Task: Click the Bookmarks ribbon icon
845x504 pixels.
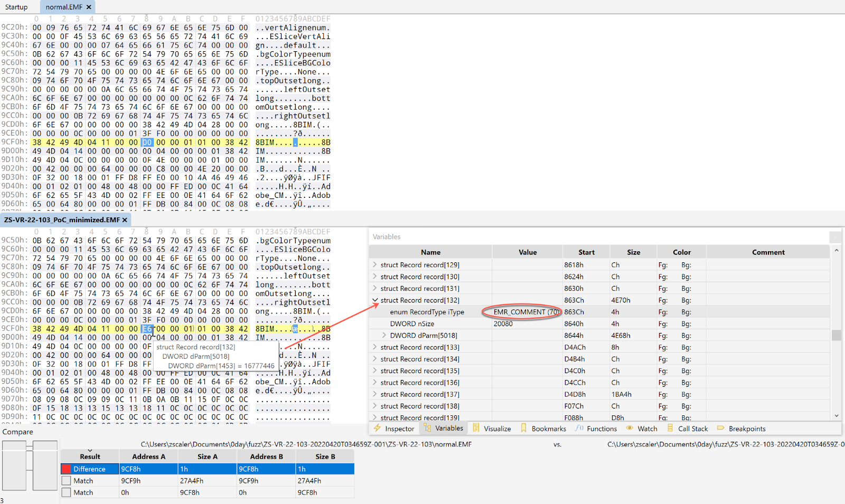Action: coord(523,428)
